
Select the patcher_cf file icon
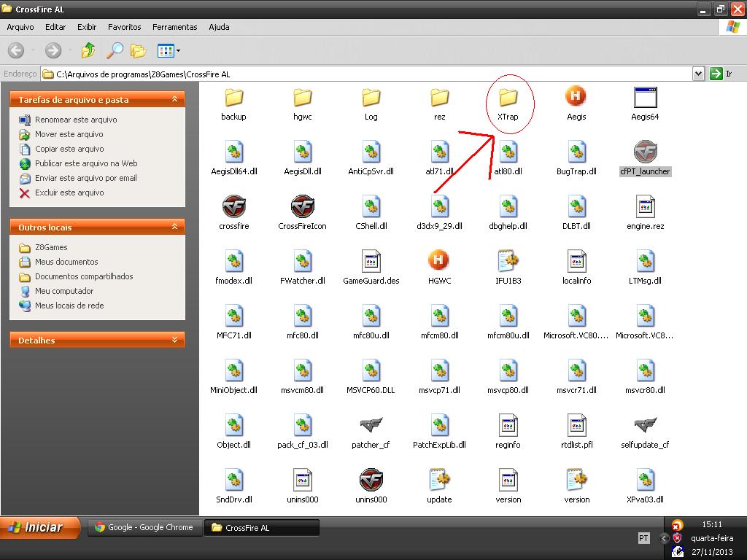pos(371,425)
